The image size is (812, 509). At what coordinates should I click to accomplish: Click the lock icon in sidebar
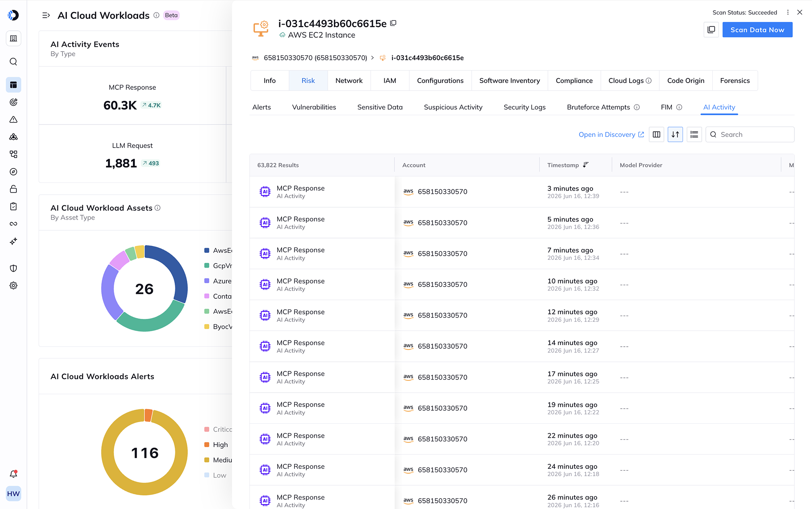coord(14,189)
